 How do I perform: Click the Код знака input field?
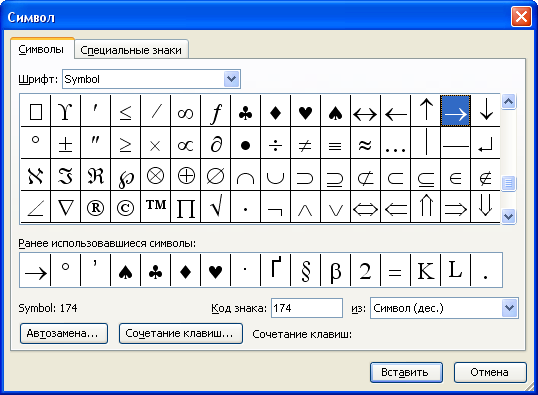click(x=307, y=308)
